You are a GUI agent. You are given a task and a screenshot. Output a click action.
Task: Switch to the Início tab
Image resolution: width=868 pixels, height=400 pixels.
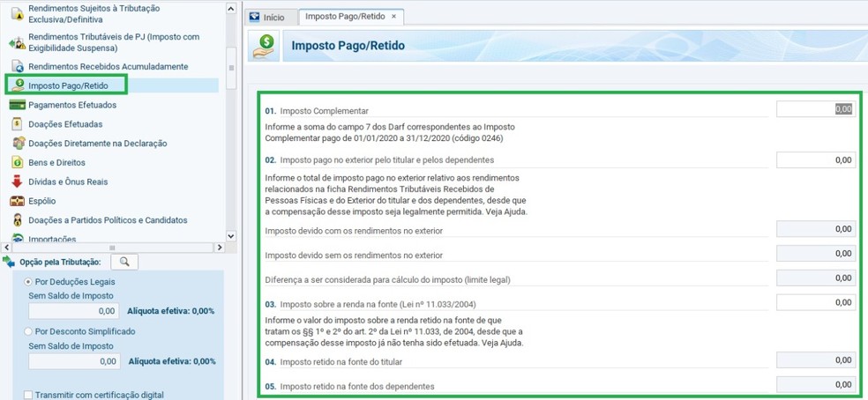coord(266,17)
